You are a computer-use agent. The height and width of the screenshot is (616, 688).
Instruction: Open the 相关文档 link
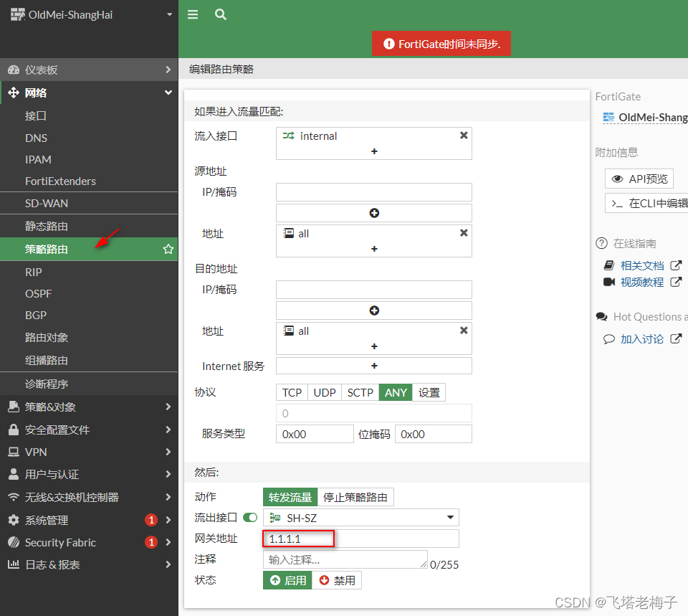642,265
